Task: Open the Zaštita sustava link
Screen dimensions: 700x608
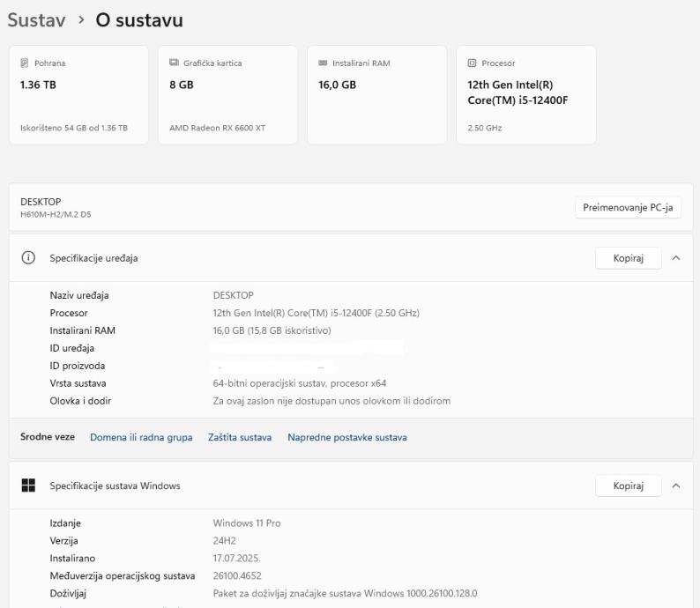Action: (x=240, y=438)
